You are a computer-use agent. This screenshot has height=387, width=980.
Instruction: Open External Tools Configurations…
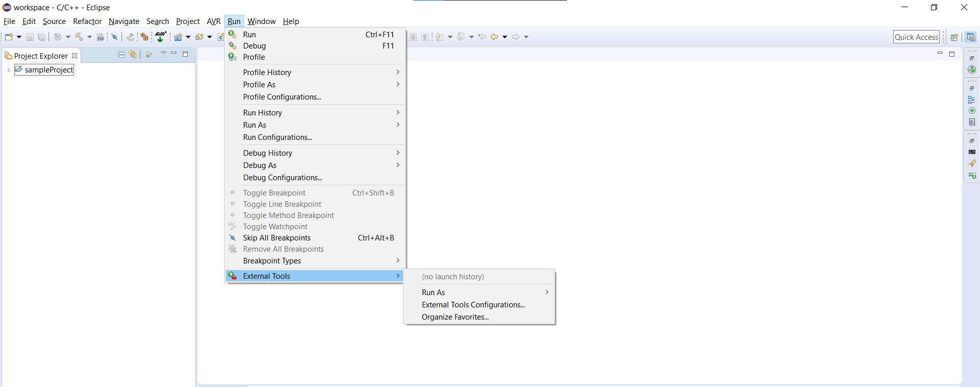click(x=479, y=305)
